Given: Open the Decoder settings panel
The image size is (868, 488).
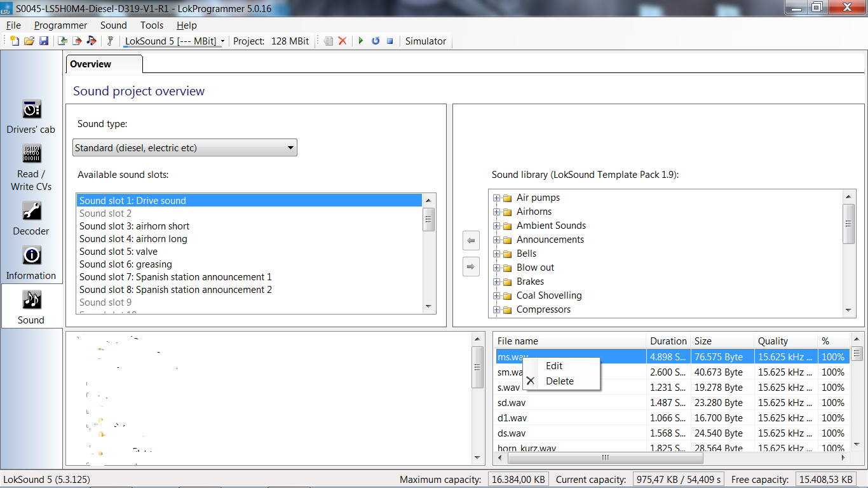Looking at the screenshot, I should point(31,218).
